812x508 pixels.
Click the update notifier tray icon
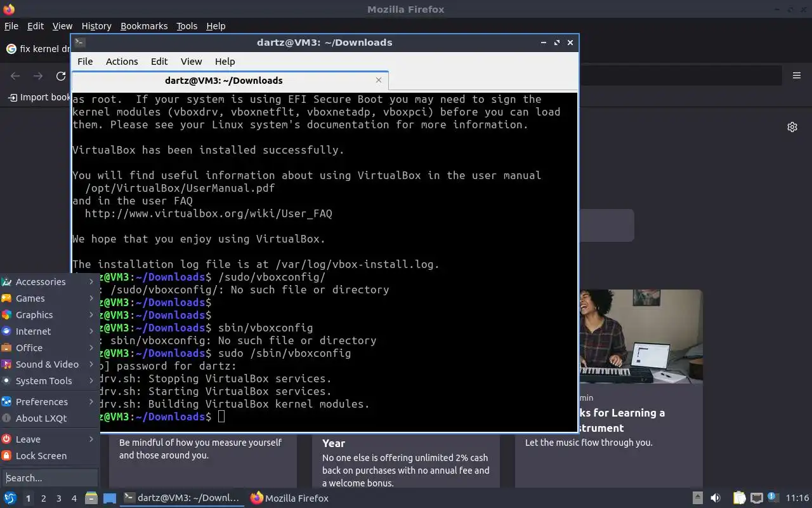773,497
